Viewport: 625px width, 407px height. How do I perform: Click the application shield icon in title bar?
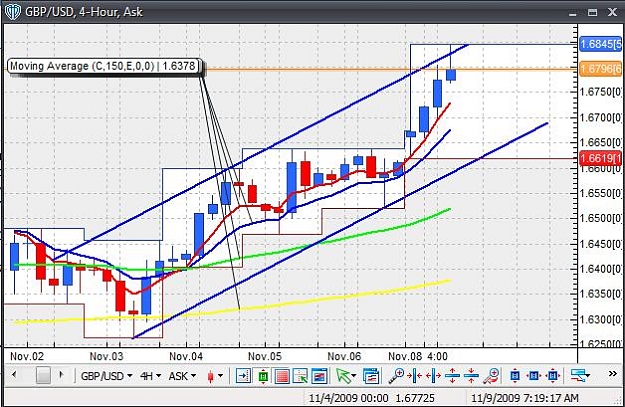(x=12, y=12)
